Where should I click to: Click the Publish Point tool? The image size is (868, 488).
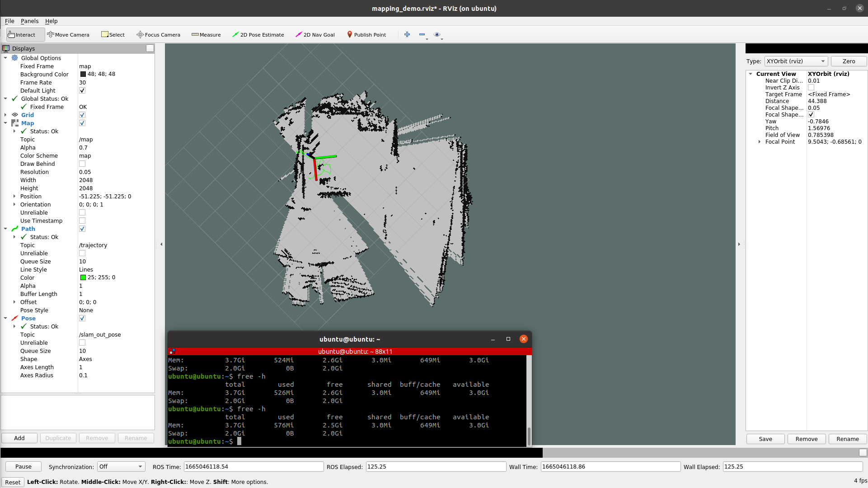tap(366, 35)
